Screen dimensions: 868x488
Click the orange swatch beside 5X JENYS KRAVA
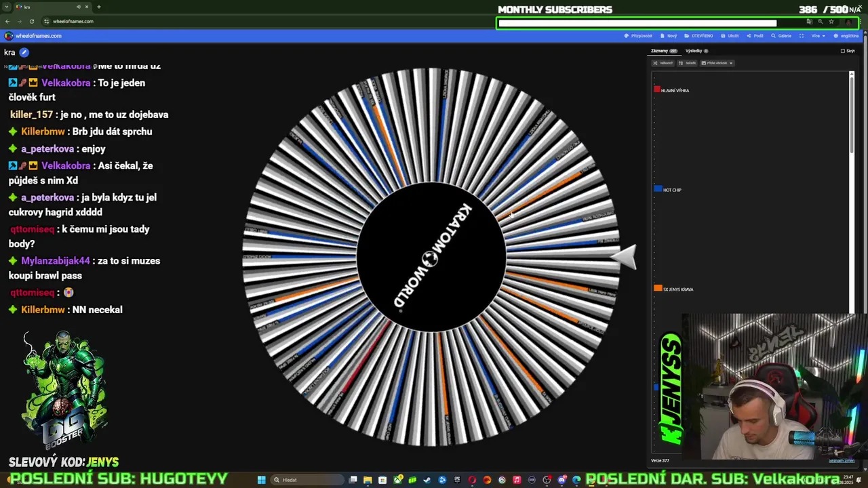[658, 288]
